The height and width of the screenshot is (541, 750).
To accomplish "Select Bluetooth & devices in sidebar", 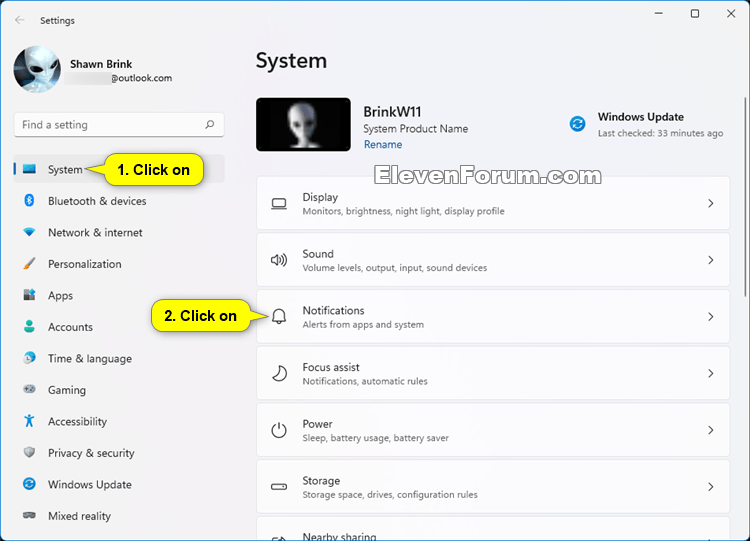I will (x=119, y=201).
